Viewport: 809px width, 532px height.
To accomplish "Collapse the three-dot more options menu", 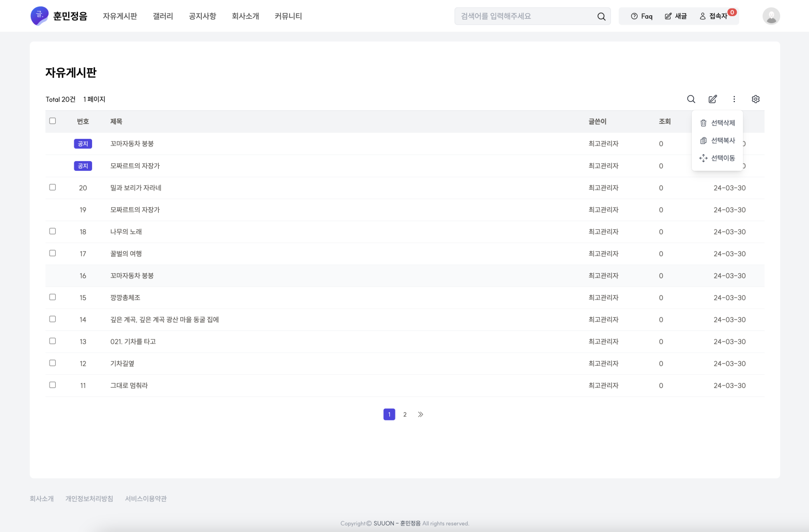I will pyautogui.click(x=734, y=99).
